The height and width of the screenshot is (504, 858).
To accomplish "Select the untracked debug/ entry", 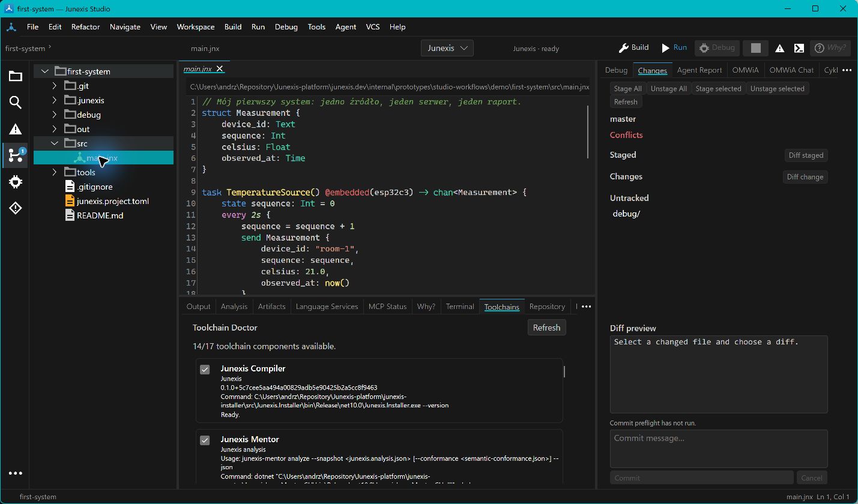I will click(626, 214).
